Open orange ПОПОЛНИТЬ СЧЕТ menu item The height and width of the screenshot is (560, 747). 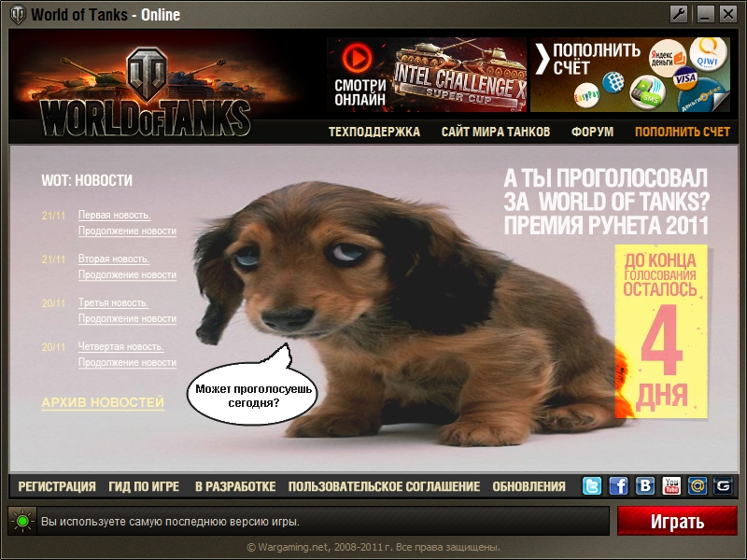click(x=683, y=132)
